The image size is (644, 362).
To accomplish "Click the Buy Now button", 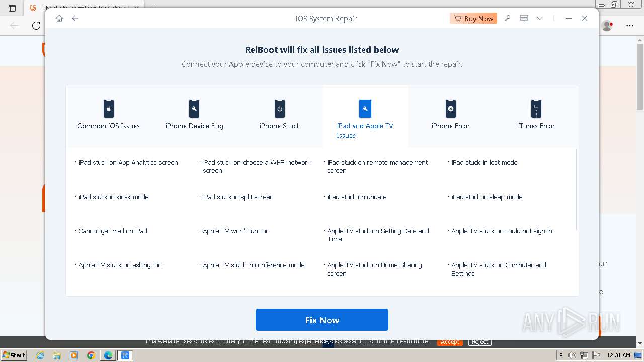I will coord(473,18).
